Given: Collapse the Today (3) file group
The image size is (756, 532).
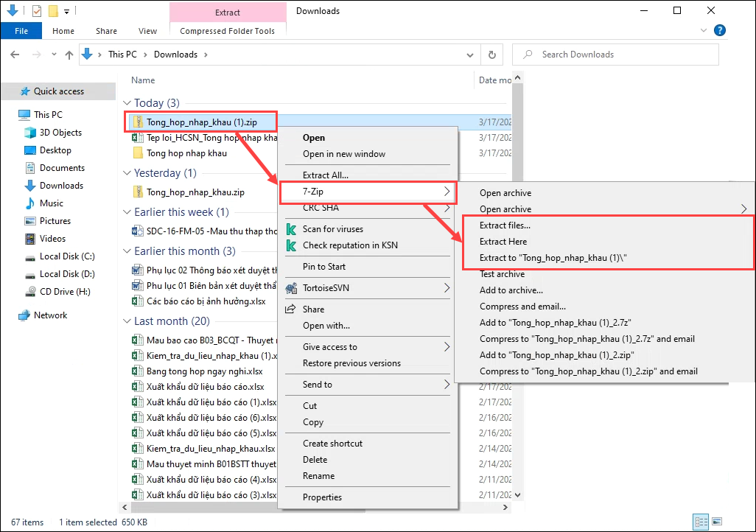Looking at the screenshot, I should tap(127, 103).
